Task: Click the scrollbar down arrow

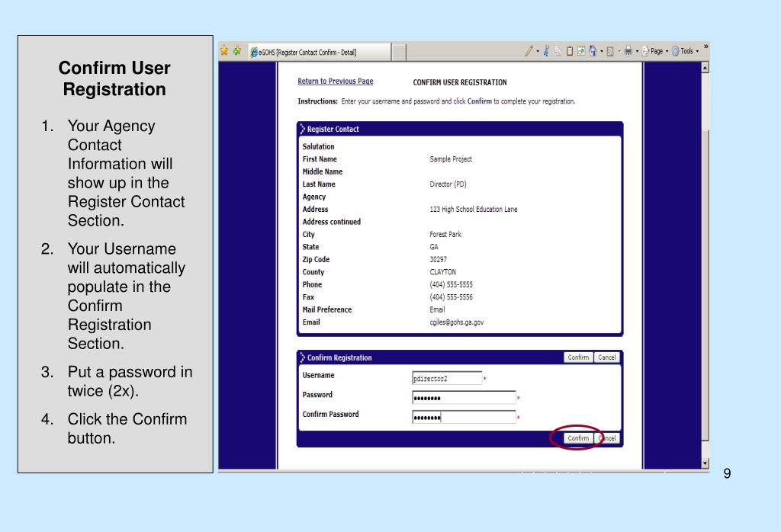Action: point(705,463)
